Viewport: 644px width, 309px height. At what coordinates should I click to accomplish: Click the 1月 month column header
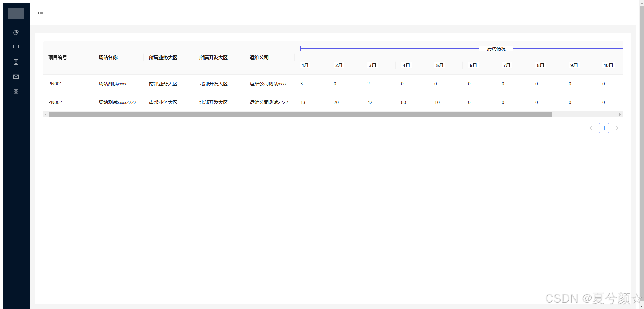click(x=305, y=65)
